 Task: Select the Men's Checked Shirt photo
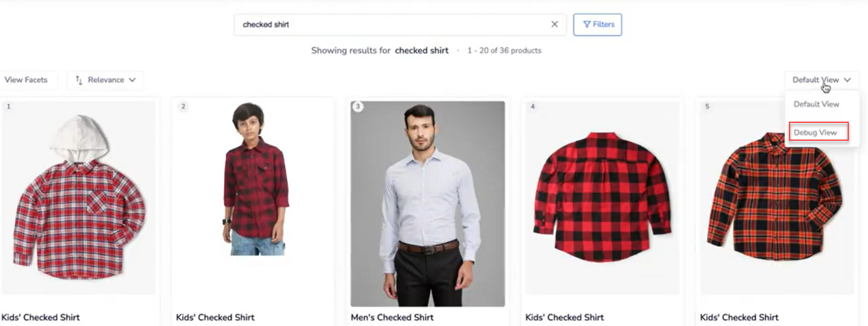pos(428,204)
